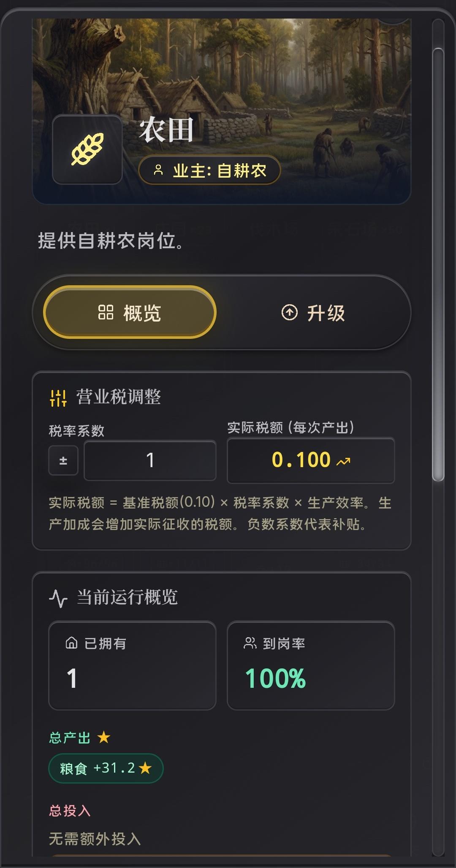
Task: Click the sliders icon beside 营业税调整
Action: (x=58, y=397)
